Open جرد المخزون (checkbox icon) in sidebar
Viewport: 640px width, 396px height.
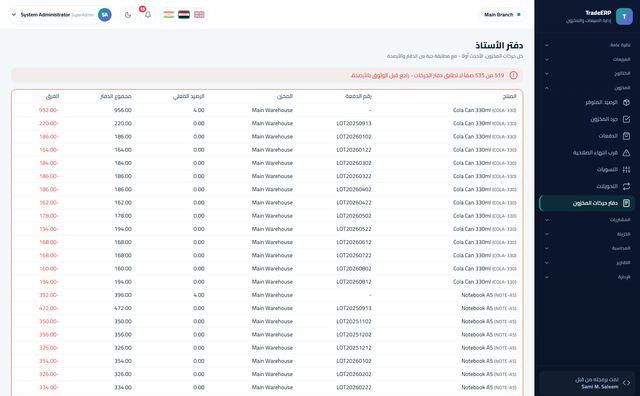point(587,119)
